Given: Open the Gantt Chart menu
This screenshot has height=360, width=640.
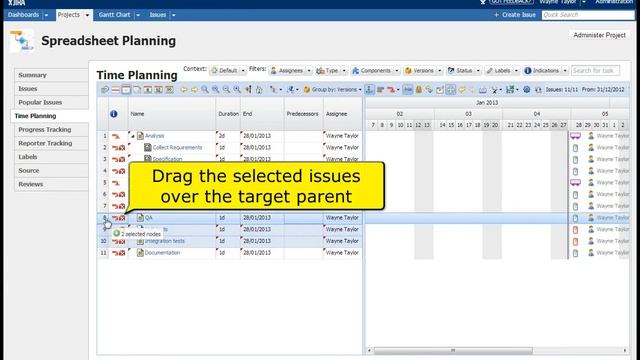Looking at the screenshot, I should (119, 15).
